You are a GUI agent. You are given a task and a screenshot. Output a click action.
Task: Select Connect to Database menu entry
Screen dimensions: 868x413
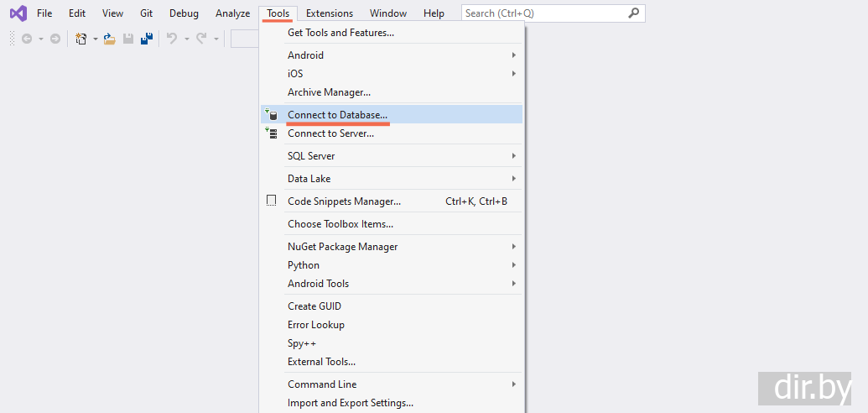pos(337,115)
